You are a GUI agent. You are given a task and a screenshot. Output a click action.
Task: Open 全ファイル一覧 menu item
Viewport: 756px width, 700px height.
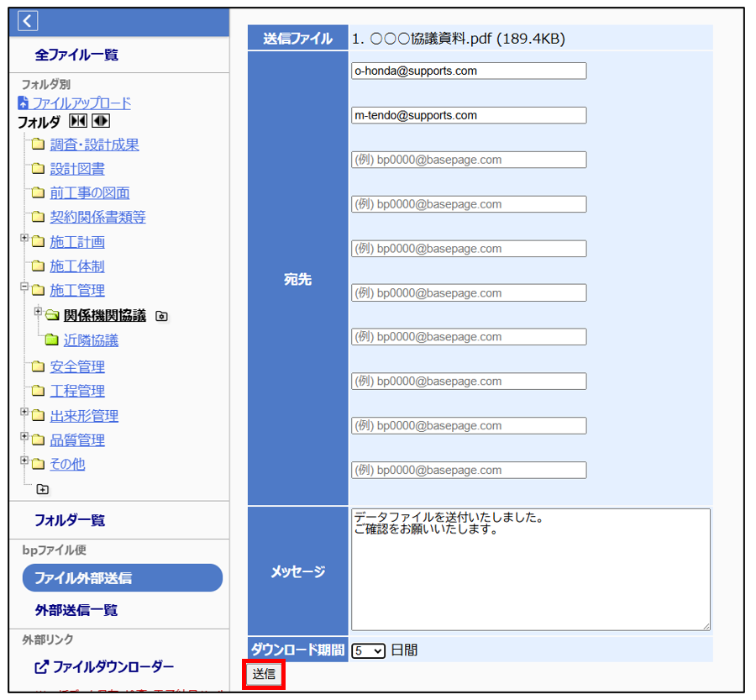coord(76,55)
